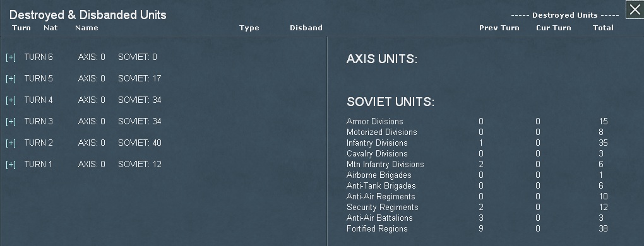Expand the TURN 1 entry

tap(11, 165)
